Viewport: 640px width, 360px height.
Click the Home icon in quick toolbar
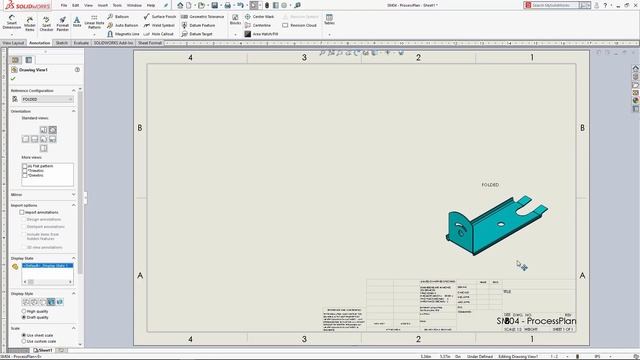pos(180,5)
